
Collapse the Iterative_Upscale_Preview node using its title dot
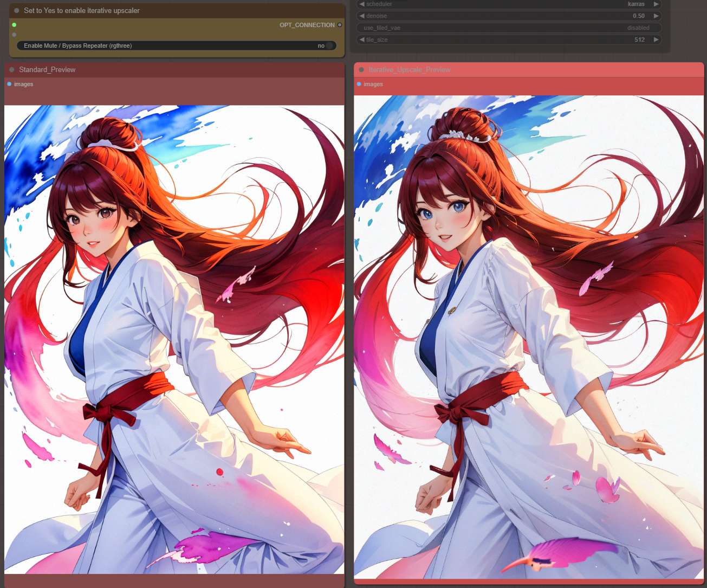[361, 69]
